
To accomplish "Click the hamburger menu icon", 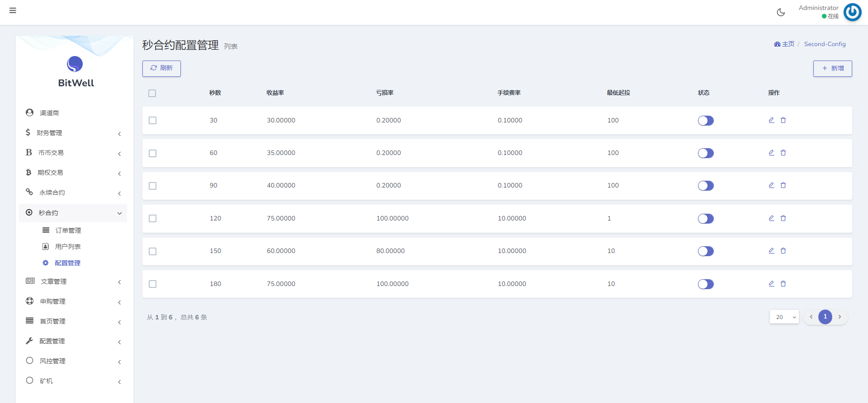I will 13,10.
